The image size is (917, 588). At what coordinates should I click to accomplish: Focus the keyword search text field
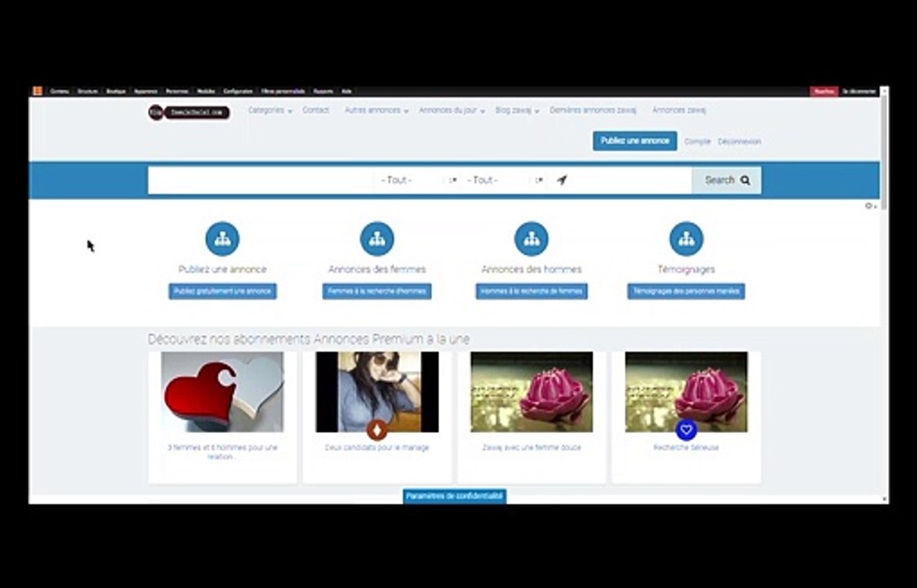click(x=260, y=180)
